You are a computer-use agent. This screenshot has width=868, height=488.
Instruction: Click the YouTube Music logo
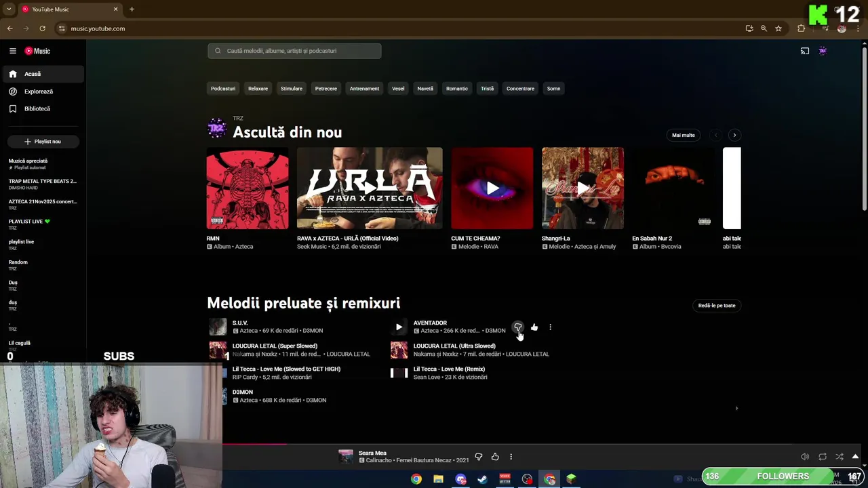(x=37, y=51)
